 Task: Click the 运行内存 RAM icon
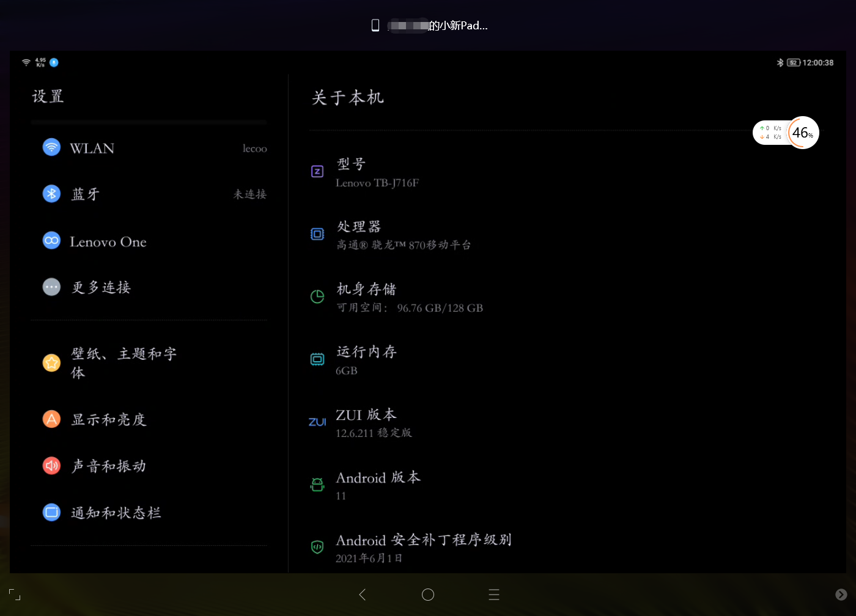coord(317,359)
